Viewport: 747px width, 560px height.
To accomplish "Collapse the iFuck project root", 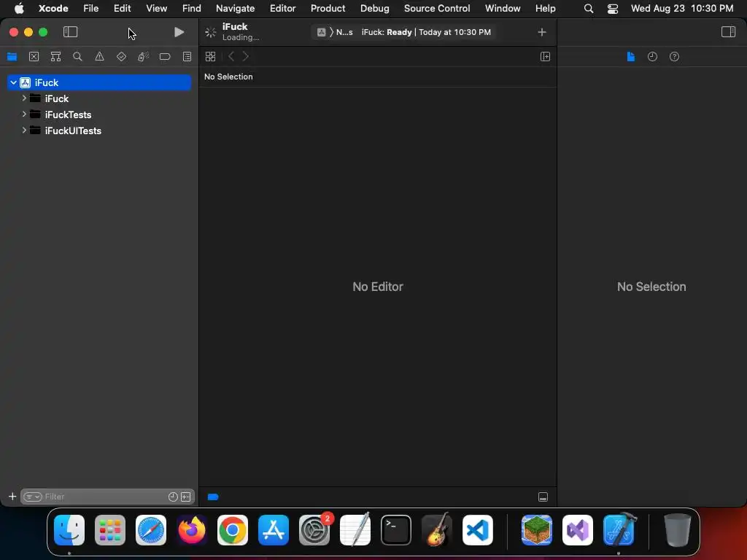I will click(x=14, y=82).
